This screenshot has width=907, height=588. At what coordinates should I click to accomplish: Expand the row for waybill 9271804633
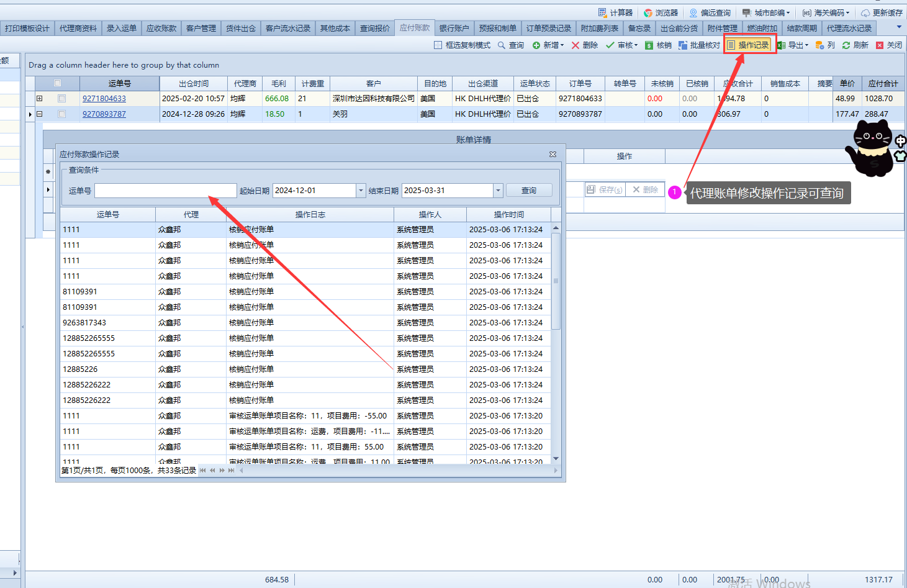pyautogui.click(x=39, y=98)
